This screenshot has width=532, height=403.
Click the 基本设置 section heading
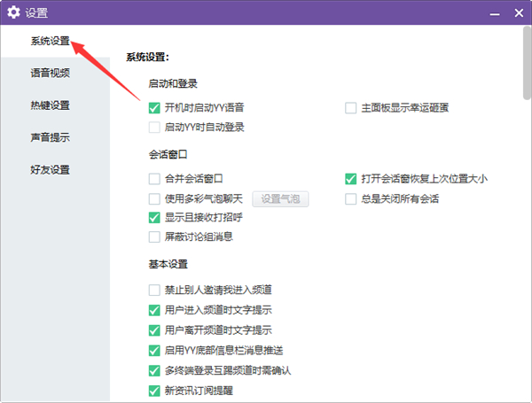(168, 264)
